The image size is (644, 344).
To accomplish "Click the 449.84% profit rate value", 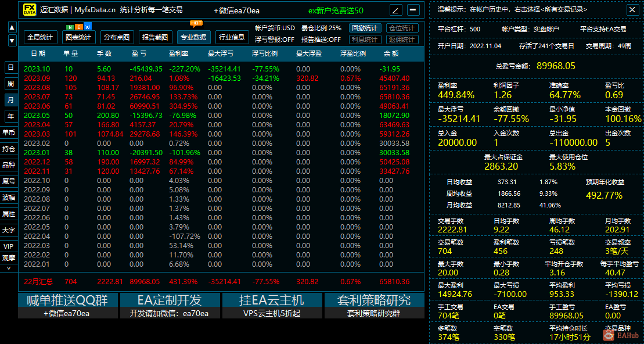I will 456,95.
